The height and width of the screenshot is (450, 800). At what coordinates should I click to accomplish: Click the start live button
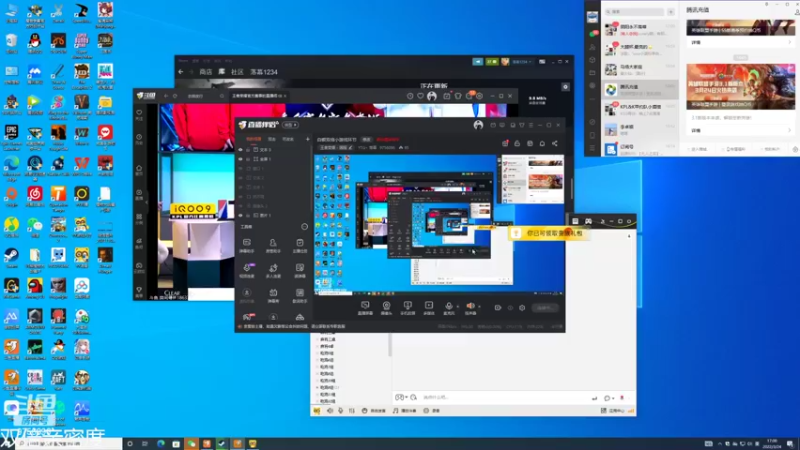[x=545, y=308]
